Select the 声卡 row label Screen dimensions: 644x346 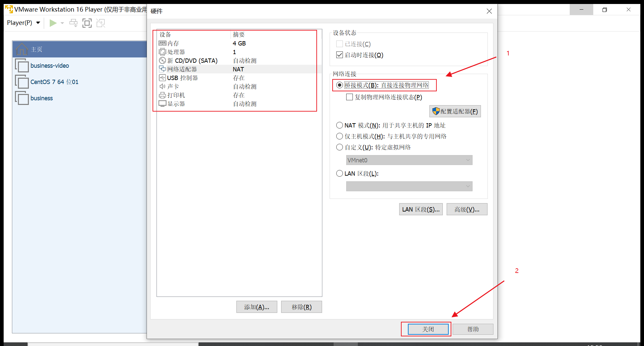click(173, 87)
